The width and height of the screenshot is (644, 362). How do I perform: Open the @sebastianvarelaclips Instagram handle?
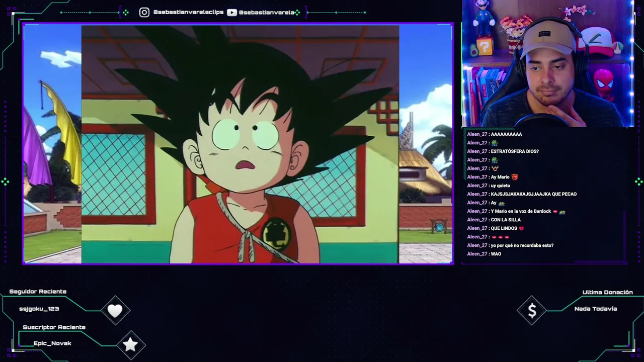coord(188,12)
